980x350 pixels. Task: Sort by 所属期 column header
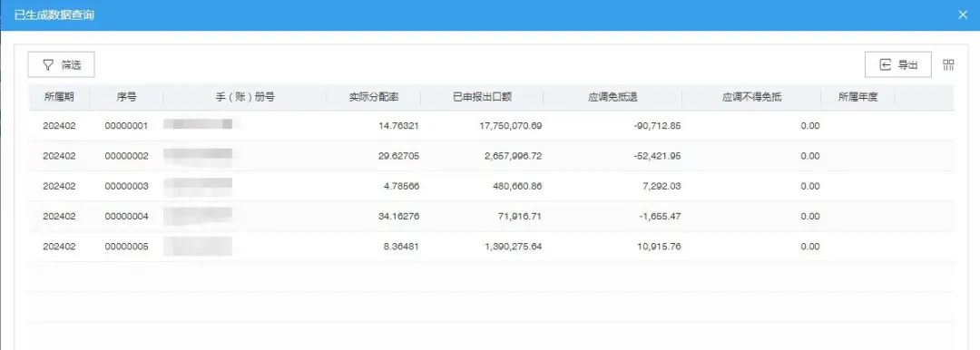click(59, 98)
